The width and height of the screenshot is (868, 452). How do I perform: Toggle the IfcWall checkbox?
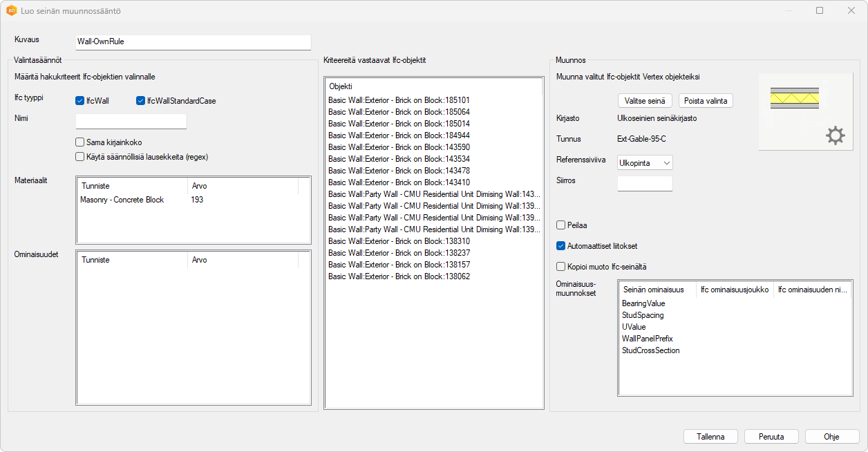80,101
